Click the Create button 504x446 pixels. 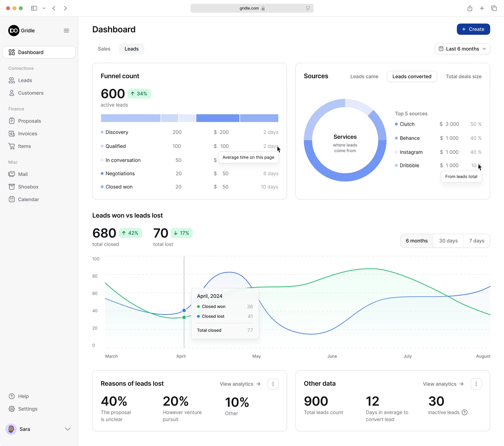[x=473, y=29]
